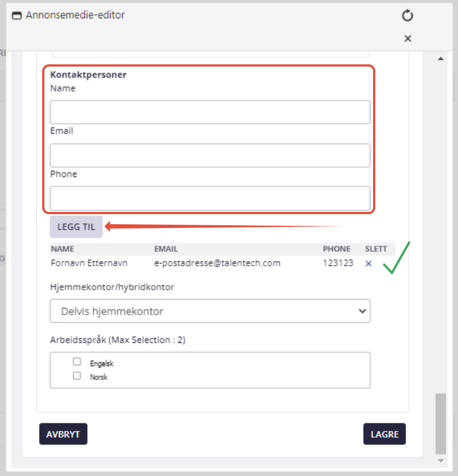The height and width of the screenshot is (476, 458).
Task: Click the window icon beside Annonsemedie-editor title
Action: [x=17, y=16]
